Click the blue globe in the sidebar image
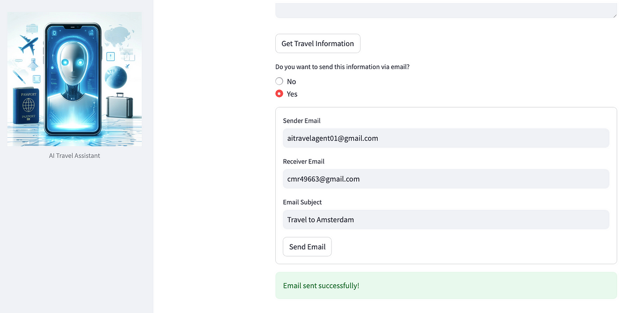The width and height of the screenshot is (644, 313). click(x=116, y=77)
